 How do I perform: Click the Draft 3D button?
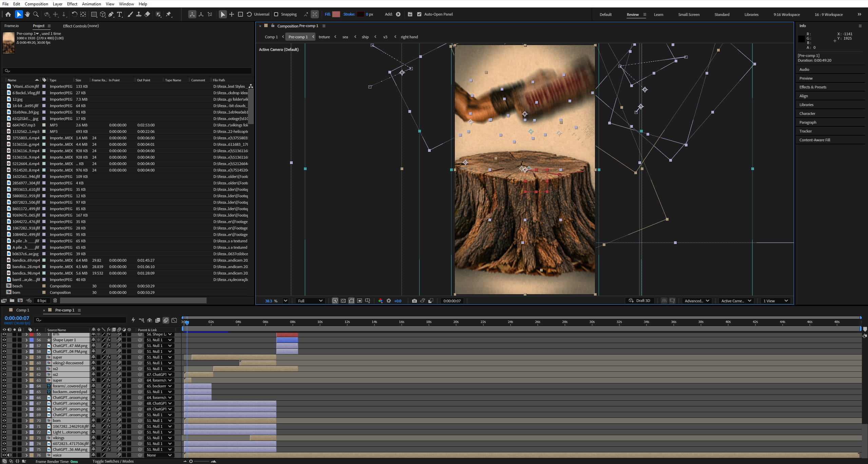click(x=639, y=301)
